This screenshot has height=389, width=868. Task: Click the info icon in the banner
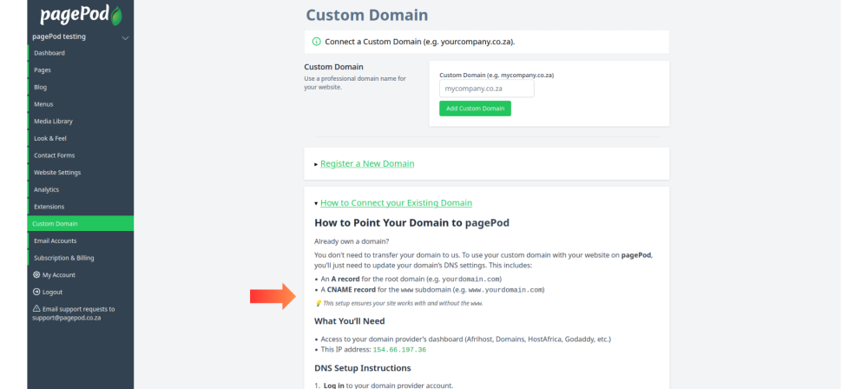(x=317, y=42)
